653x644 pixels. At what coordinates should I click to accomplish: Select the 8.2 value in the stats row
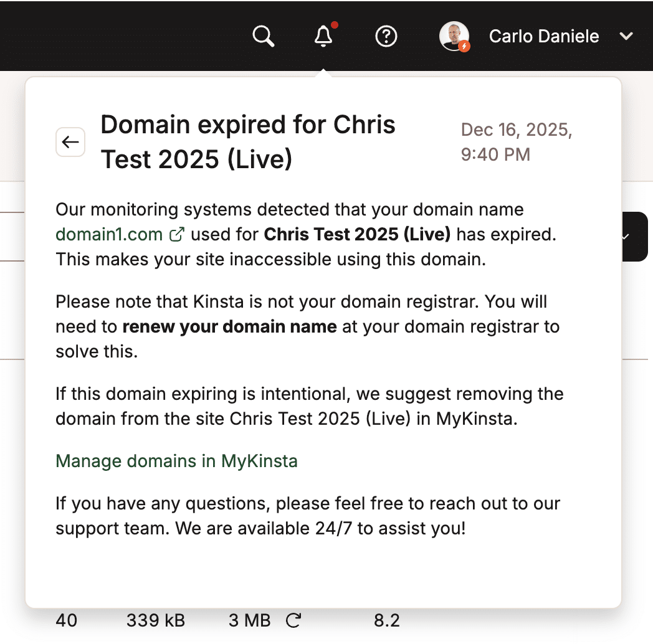[388, 620]
